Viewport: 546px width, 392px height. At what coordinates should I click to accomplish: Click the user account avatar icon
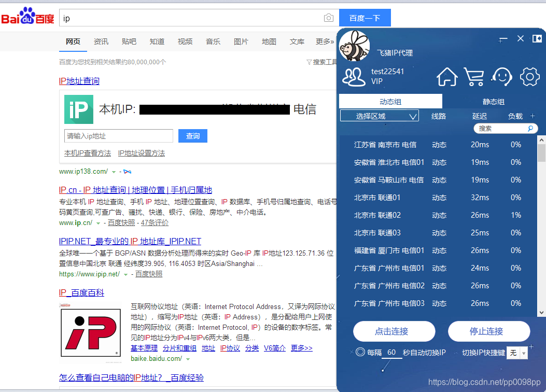coord(354,77)
